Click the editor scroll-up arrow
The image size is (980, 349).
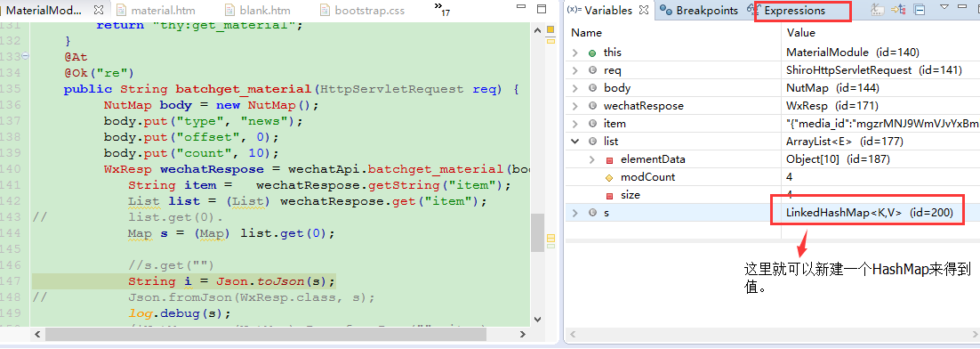click(x=537, y=29)
